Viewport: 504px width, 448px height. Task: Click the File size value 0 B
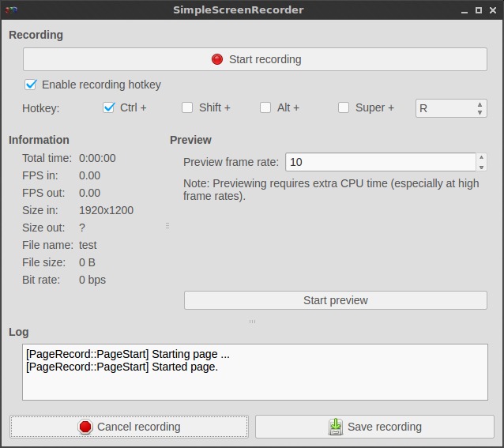point(87,262)
